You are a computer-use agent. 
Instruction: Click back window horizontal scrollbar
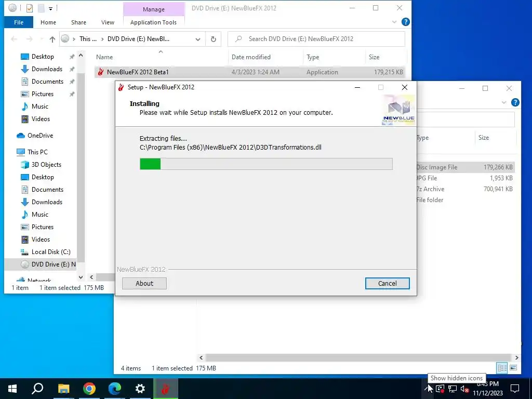point(358,357)
